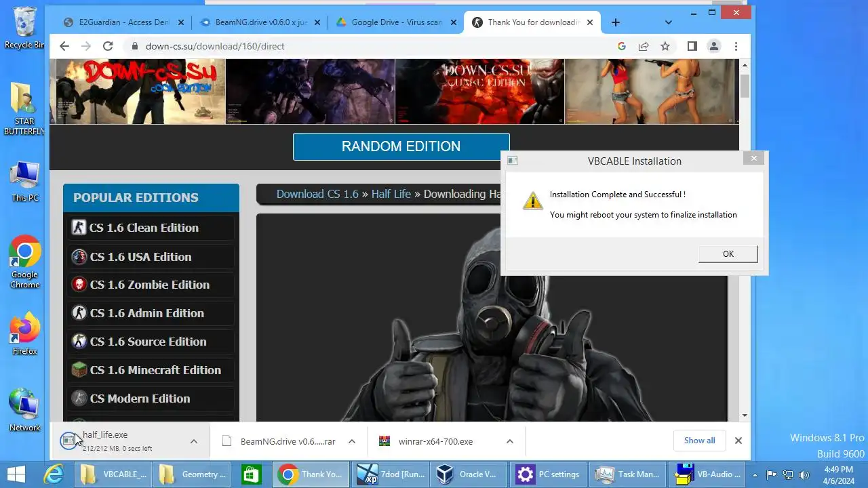
Task: Click the volume speaker tray icon
Action: pos(804,474)
